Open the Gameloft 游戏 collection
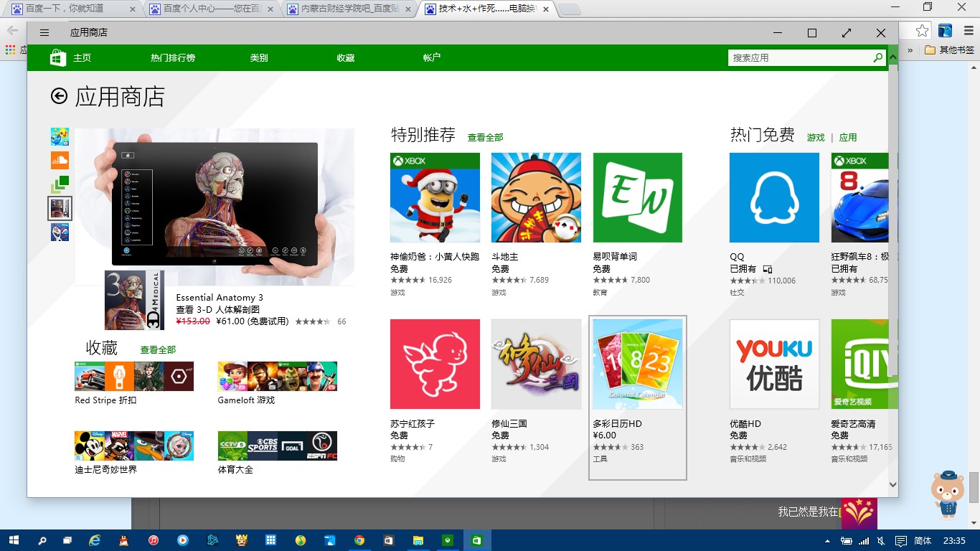 pos(278,384)
